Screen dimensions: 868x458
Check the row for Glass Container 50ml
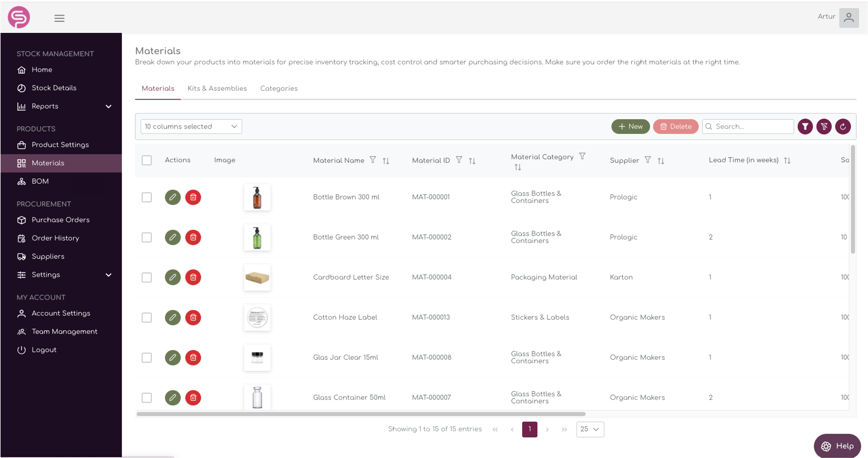click(147, 398)
